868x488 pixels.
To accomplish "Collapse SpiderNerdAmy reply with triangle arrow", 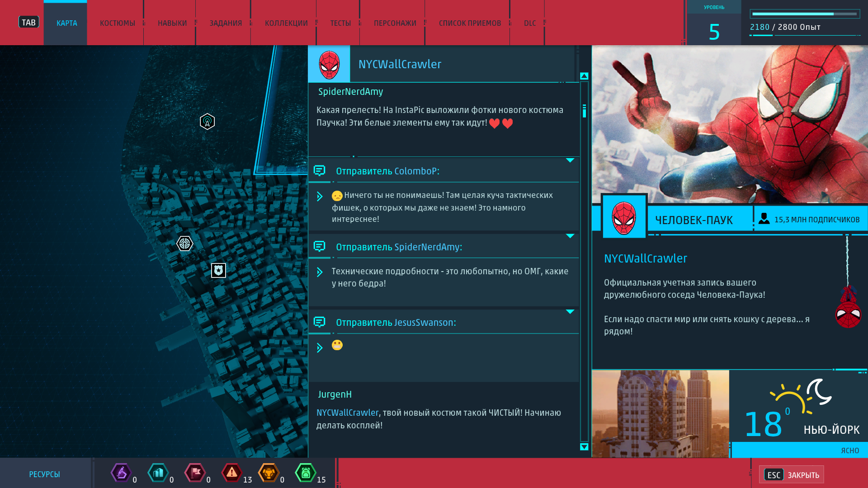I will click(x=570, y=236).
